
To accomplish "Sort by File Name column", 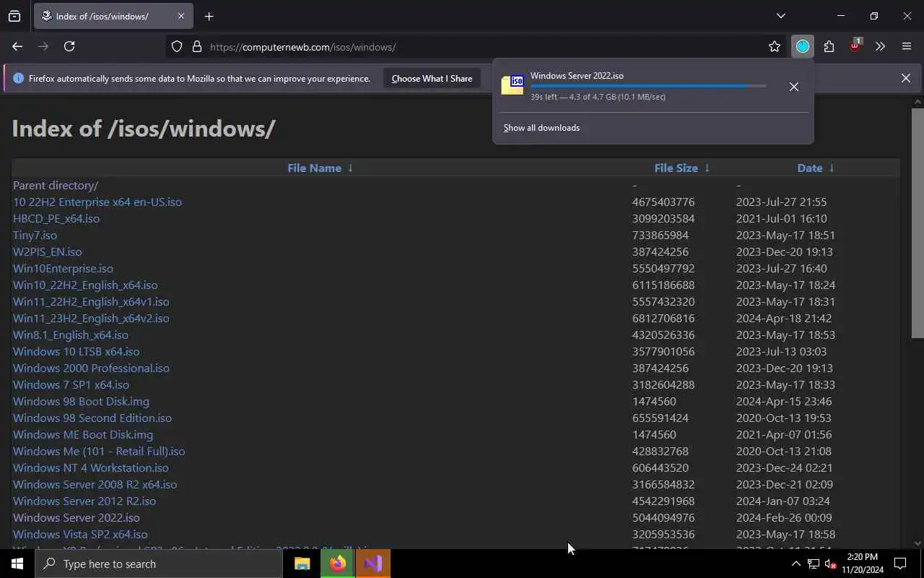I will (321, 168).
